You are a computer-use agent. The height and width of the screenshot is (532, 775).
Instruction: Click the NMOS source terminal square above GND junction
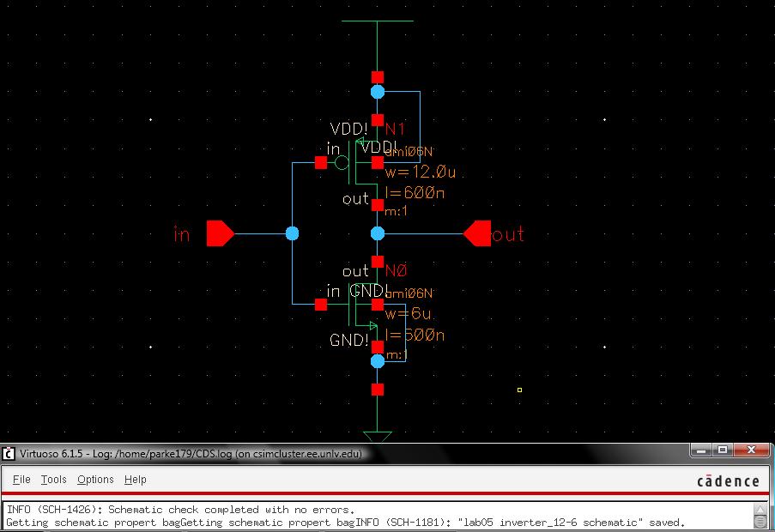pos(378,347)
